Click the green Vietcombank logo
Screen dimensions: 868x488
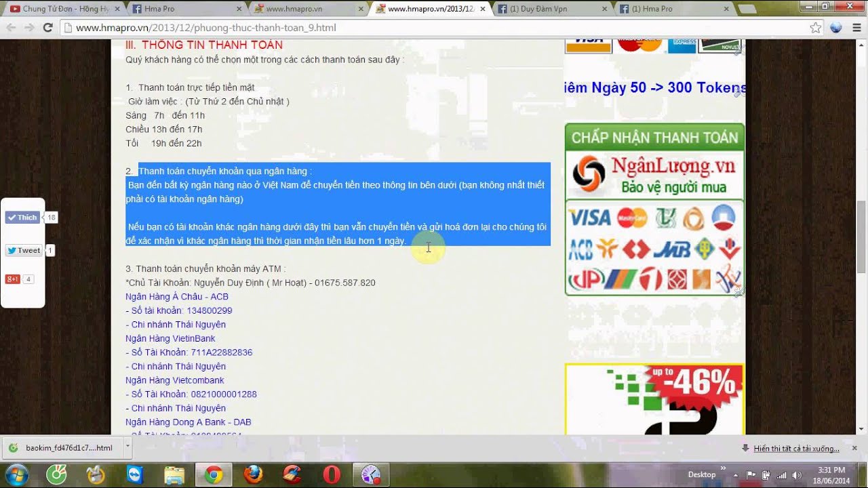(665, 218)
